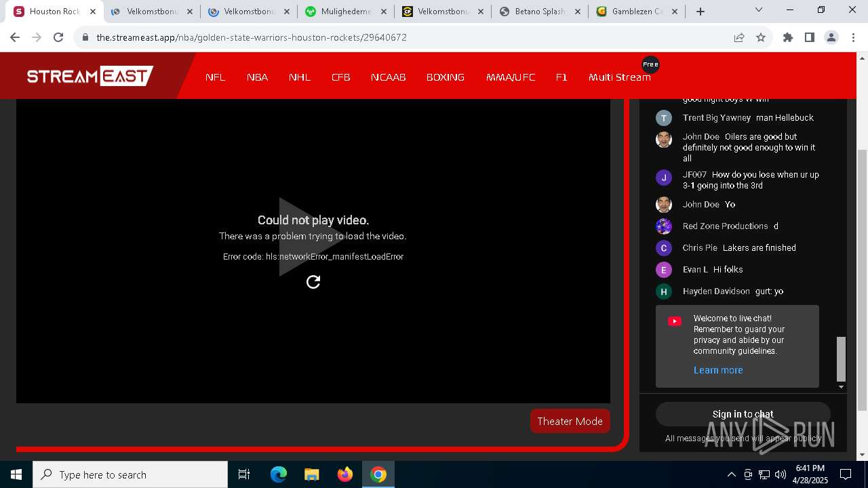Click 'Lakers are finished' chat message
The width and height of the screenshot is (868, 488).
(x=759, y=248)
